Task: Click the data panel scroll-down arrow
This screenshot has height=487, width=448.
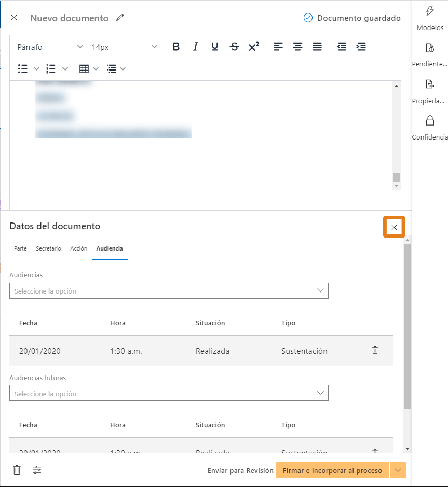Action: pyautogui.click(x=408, y=449)
